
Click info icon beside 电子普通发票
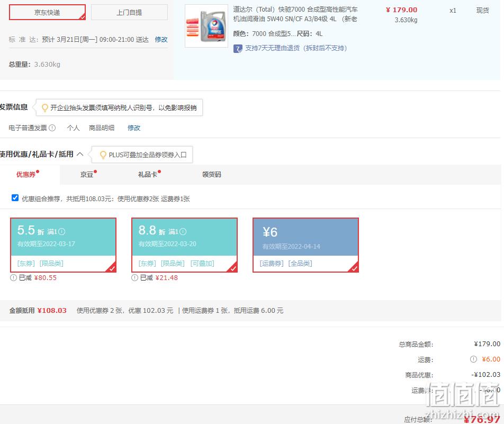(52, 128)
